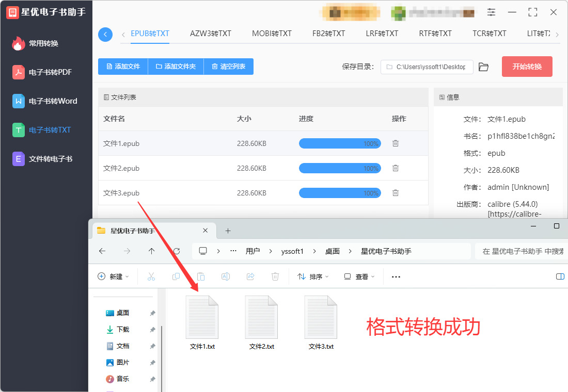Click the Delete trash icon in Explorer toolbar
This screenshot has width=568, height=392.
click(275, 276)
